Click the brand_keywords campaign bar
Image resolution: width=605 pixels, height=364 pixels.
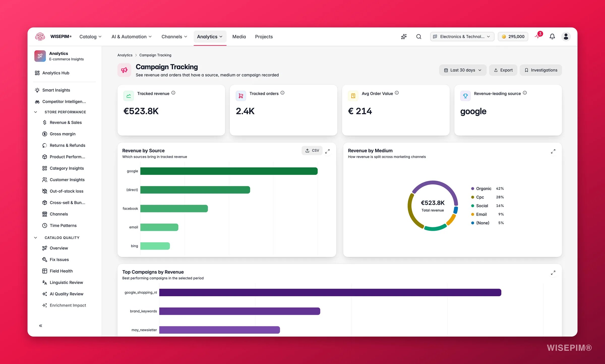tap(240, 311)
